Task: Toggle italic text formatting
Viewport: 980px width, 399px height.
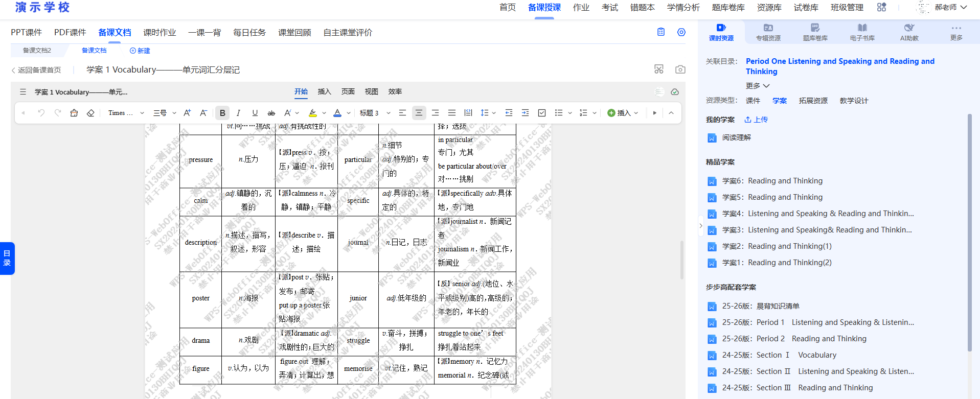Action: [x=238, y=113]
